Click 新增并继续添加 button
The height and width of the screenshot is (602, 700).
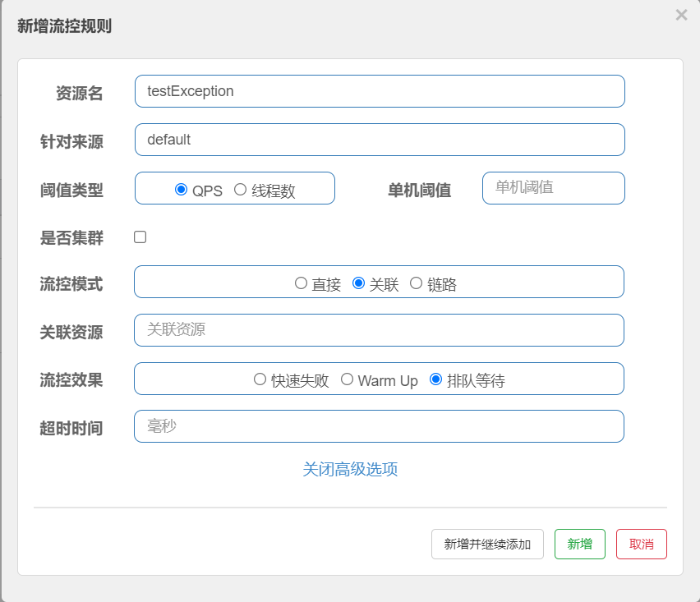click(488, 544)
